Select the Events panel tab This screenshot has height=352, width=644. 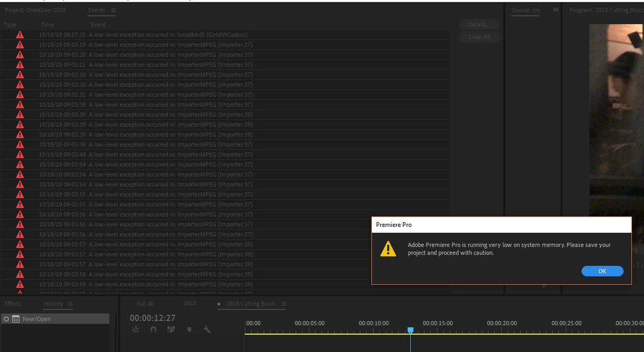pyautogui.click(x=97, y=10)
